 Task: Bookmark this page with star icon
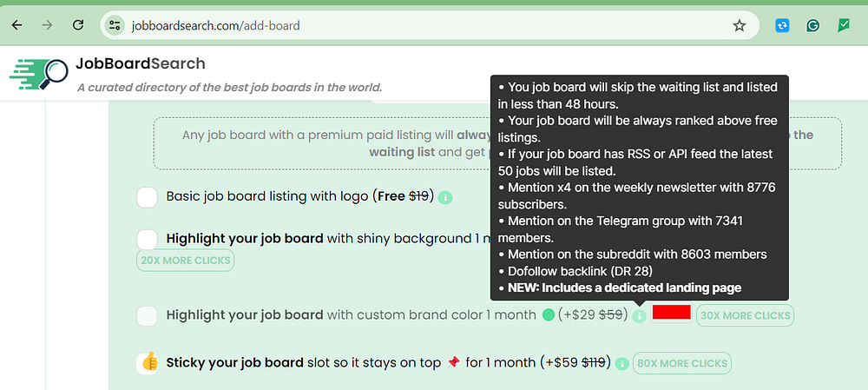(740, 25)
